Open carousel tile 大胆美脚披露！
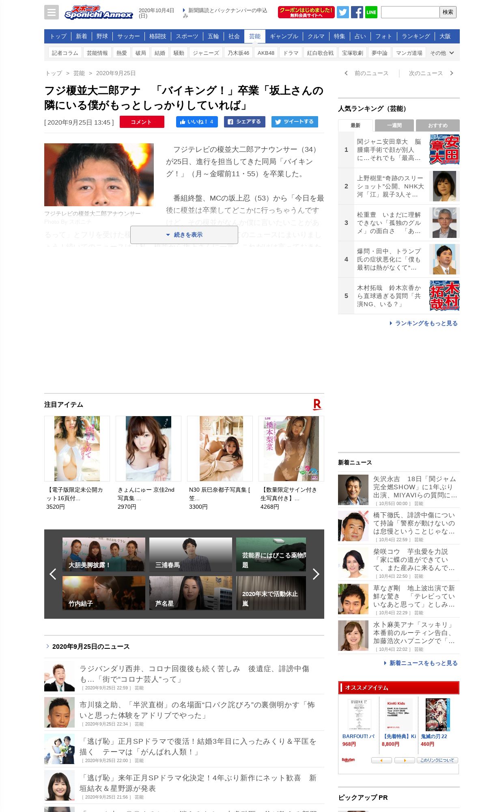The height and width of the screenshot is (812, 504). pyautogui.click(x=104, y=555)
